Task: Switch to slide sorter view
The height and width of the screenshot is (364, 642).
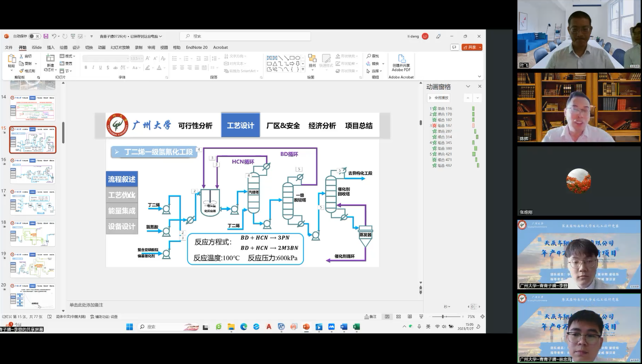Action: click(x=399, y=317)
